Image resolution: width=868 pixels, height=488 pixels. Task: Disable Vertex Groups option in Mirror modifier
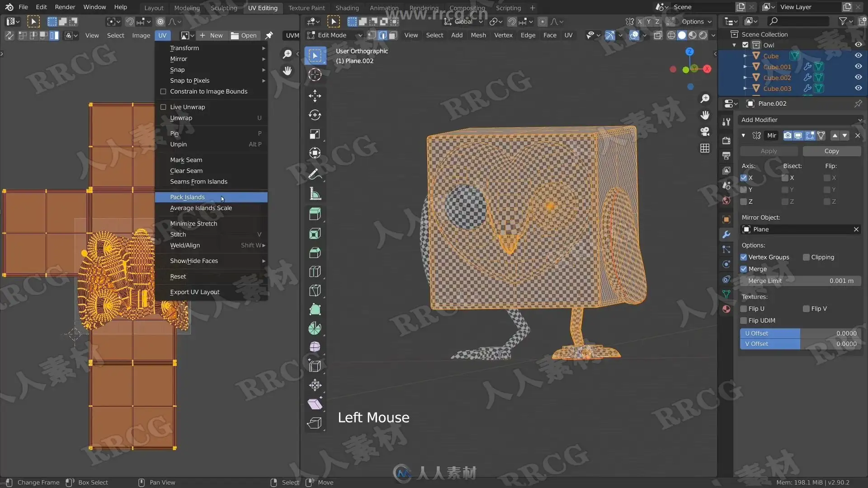click(x=744, y=257)
